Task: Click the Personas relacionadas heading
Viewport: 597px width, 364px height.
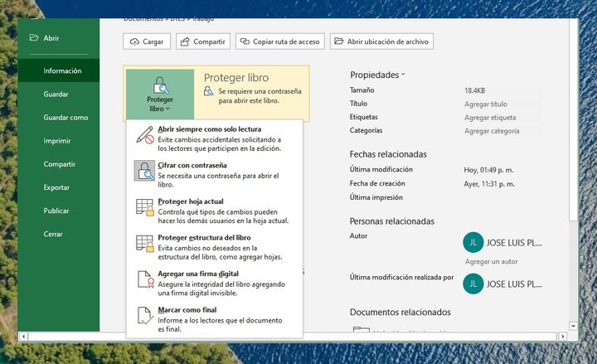Action: (391, 221)
